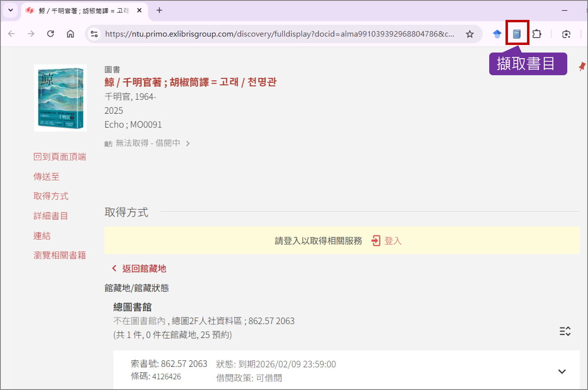Image resolution: width=588 pixels, height=390 pixels.
Task: Open a new browser tab
Action: (159, 10)
